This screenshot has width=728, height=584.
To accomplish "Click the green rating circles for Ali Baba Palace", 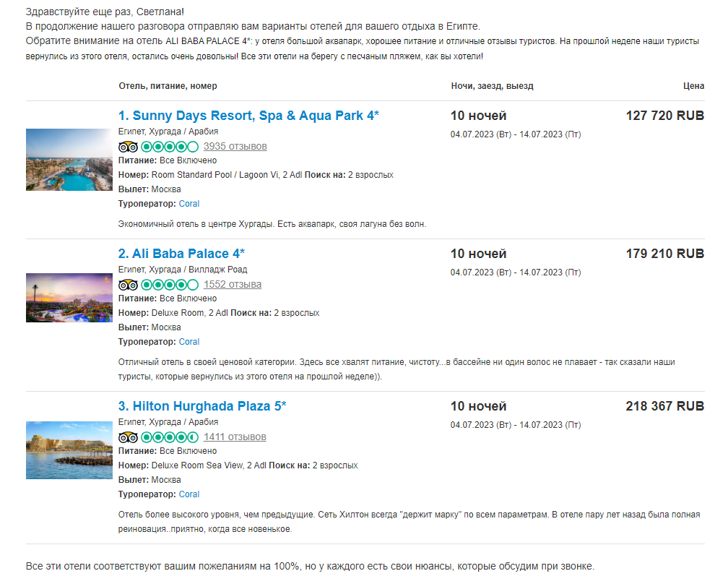I will [x=170, y=285].
